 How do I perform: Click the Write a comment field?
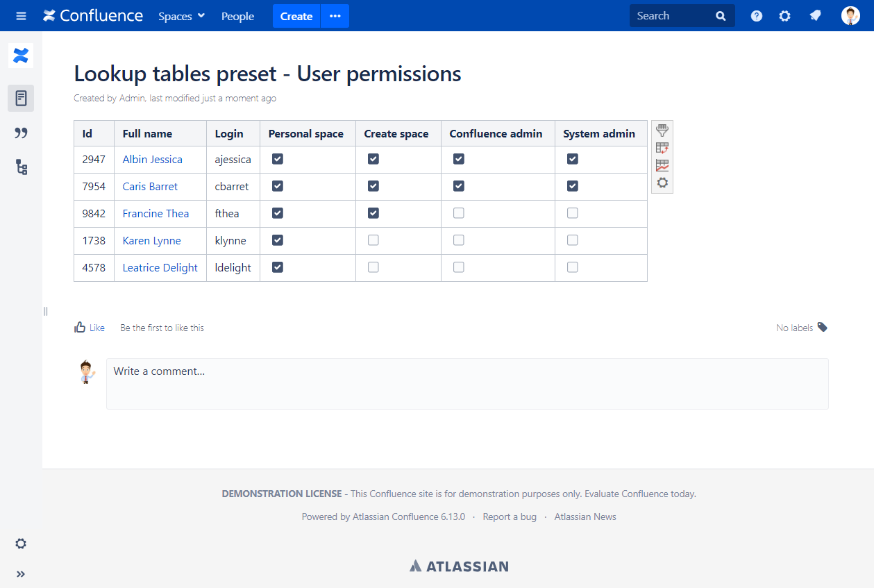click(467, 383)
